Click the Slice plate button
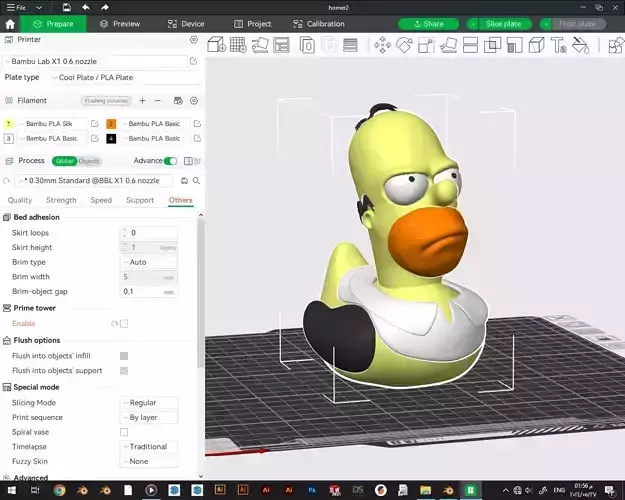 (x=503, y=24)
